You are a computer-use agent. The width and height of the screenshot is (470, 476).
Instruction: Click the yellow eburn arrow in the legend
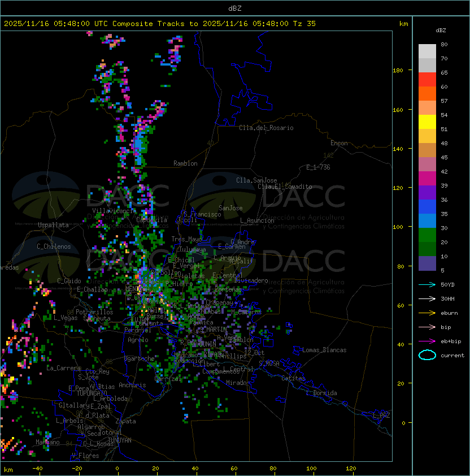click(x=427, y=313)
